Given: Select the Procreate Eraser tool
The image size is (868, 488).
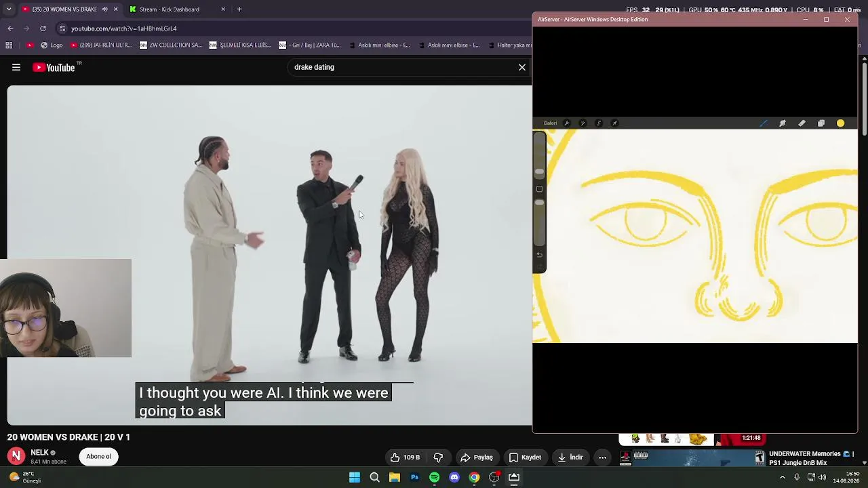Looking at the screenshot, I should coord(802,123).
